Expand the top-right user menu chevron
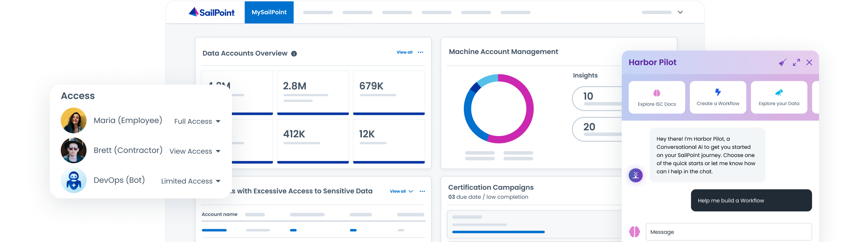This screenshot has width=868, height=242. (x=680, y=12)
